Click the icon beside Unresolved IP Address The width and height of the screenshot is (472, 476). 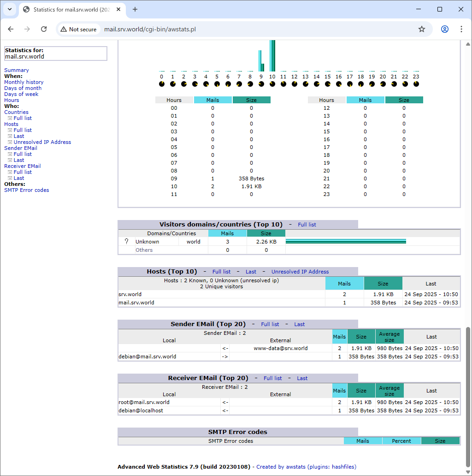click(x=10, y=142)
